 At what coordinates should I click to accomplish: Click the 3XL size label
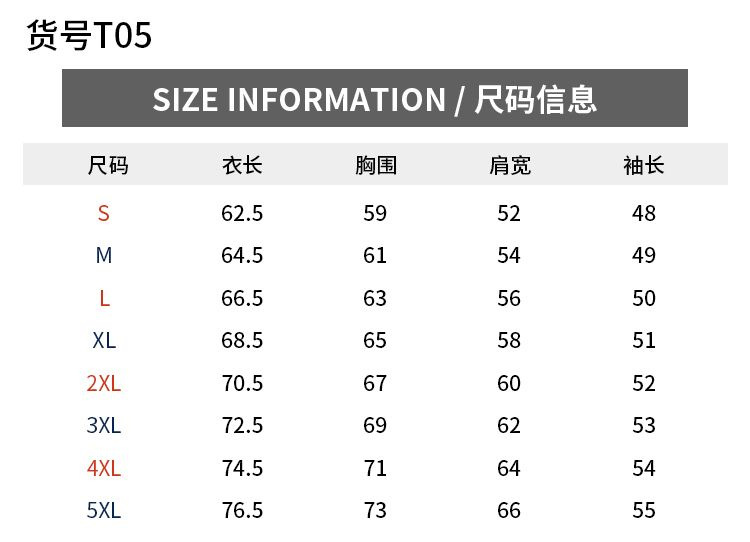[104, 426]
